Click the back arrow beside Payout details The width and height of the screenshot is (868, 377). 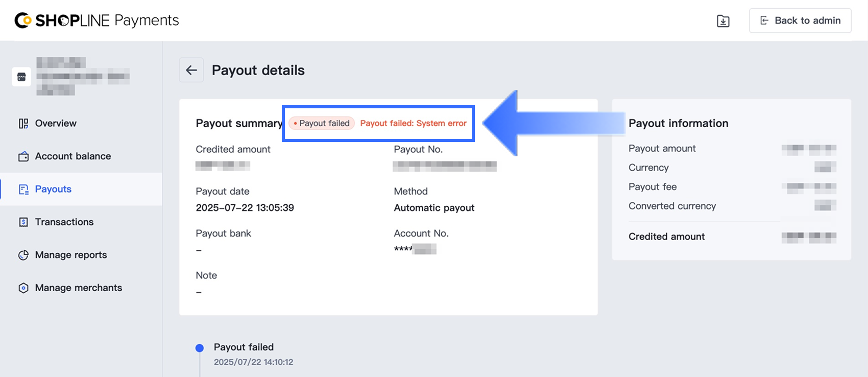(191, 70)
